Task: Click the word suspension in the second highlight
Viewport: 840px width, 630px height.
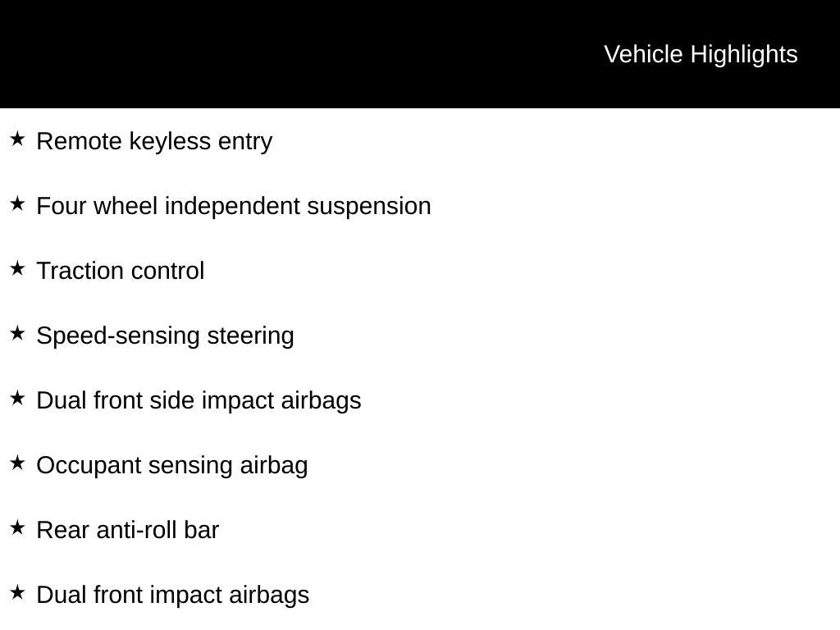Action: click(368, 206)
